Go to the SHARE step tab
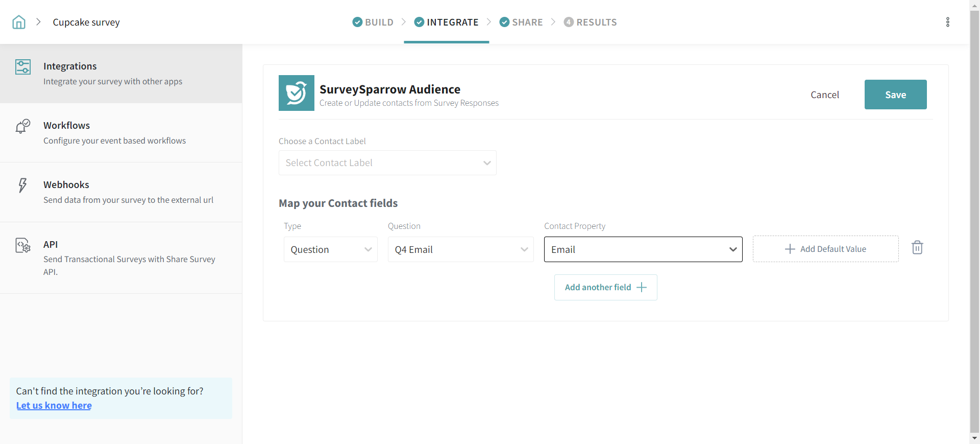The image size is (980, 444). pos(521,22)
